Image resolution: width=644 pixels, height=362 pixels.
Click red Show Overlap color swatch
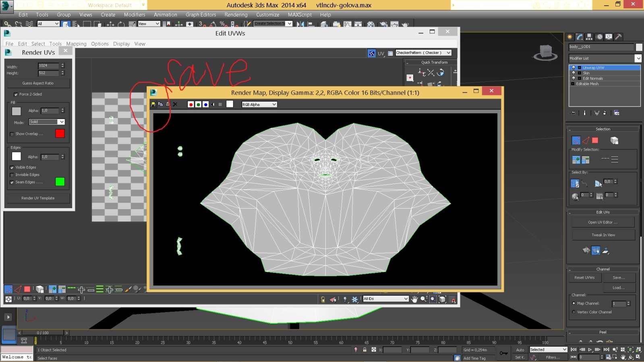[60, 133]
